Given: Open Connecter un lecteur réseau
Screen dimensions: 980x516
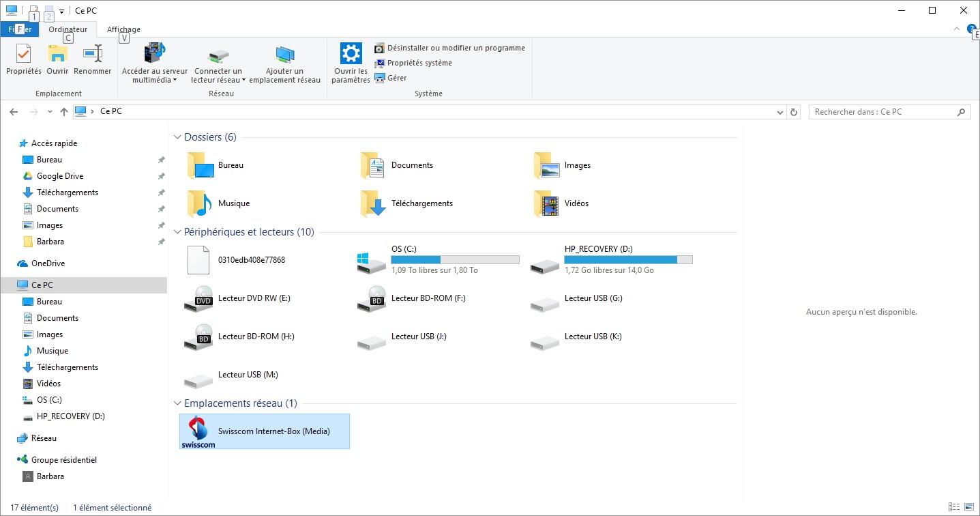Looking at the screenshot, I should click(218, 55).
